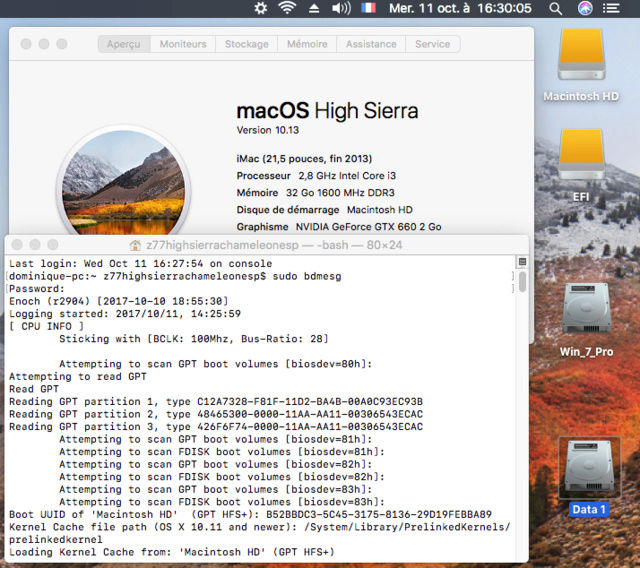
Task: Click the 'Boot UUID of Macintosh HD' line
Action: click(250, 515)
